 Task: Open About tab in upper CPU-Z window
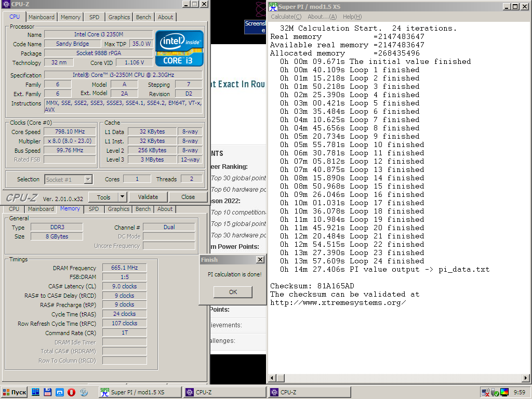pyautogui.click(x=165, y=17)
